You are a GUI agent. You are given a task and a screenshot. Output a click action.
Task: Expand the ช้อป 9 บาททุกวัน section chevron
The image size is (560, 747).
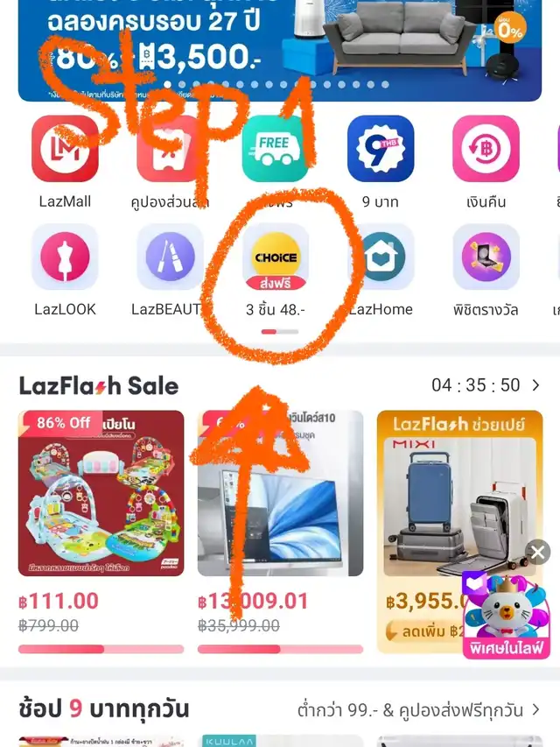tap(536, 710)
